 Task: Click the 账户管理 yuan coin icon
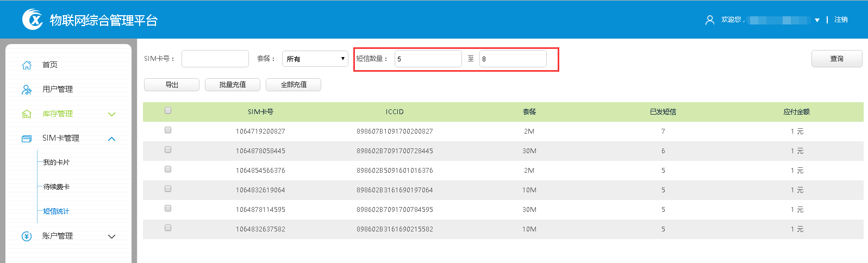pyautogui.click(x=27, y=236)
